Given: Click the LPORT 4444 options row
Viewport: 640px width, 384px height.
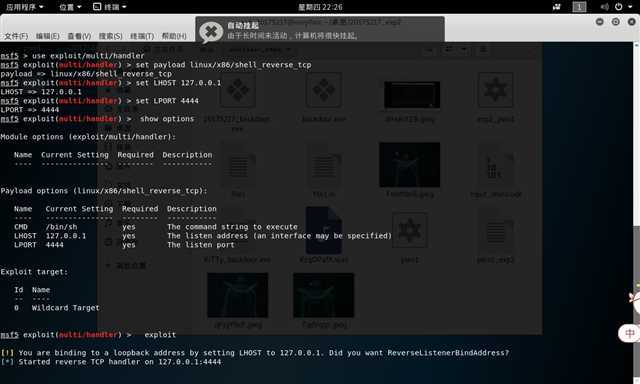Looking at the screenshot, I should click(124, 244).
